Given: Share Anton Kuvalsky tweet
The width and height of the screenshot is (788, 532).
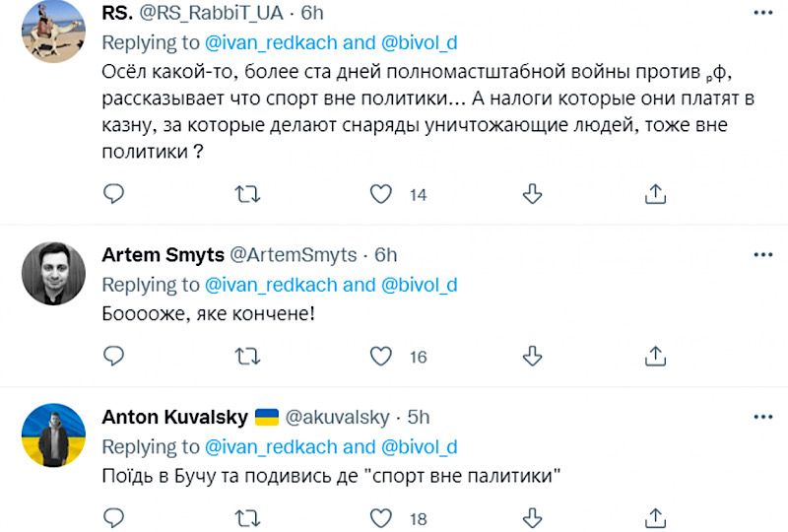Looking at the screenshot, I should [656, 516].
